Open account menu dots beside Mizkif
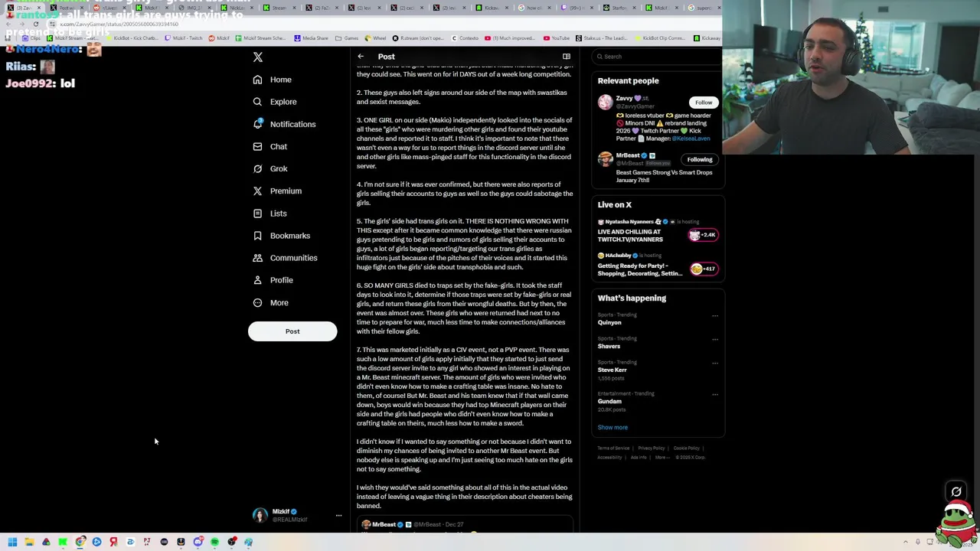Image resolution: width=980 pixels, height=551 pixels. (338, 516)
